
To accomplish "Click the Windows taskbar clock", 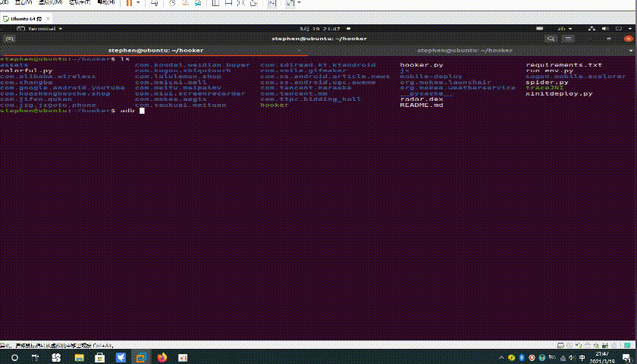I will pos(601,357).
